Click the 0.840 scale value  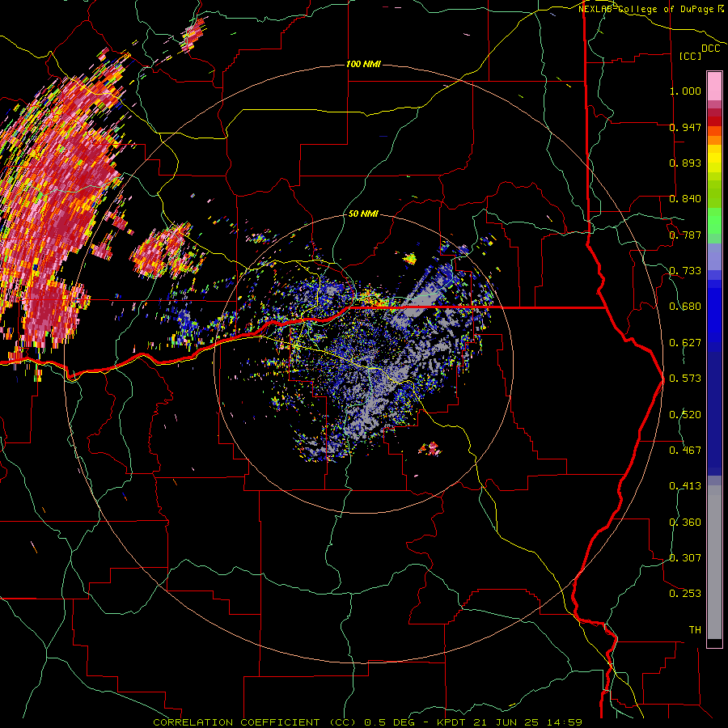(x=685, y=199)
